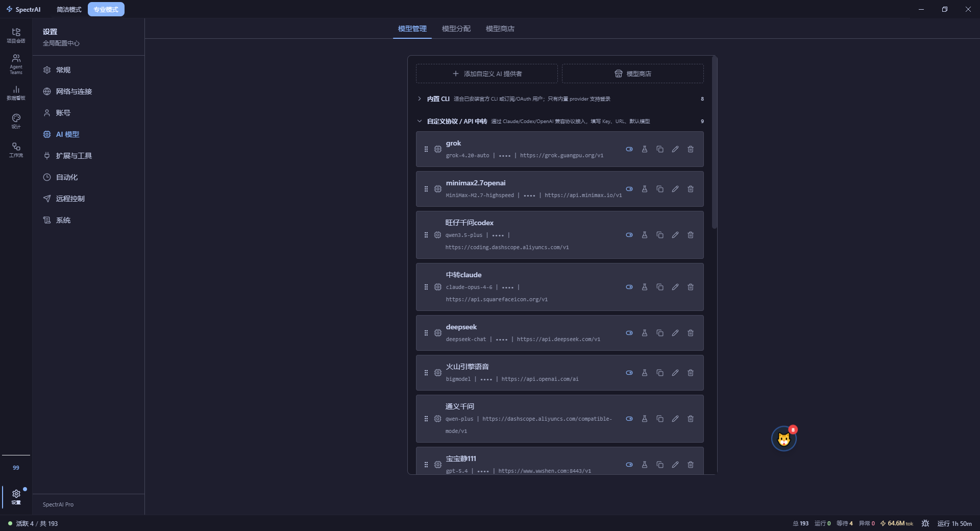Test the 宝宝静111 provider connection
Viewport: 980px width, 531px height.
645,465
